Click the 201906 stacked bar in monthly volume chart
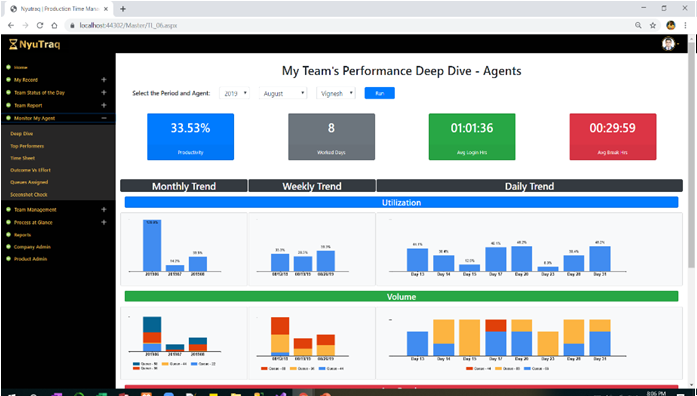 coord(152,334)
